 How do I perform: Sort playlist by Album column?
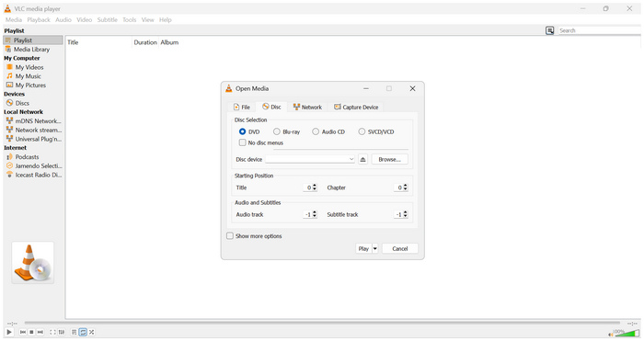pos(169,42)
